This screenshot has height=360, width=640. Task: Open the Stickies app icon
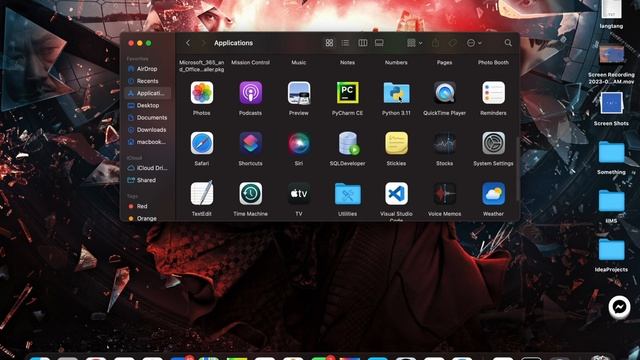396,143
